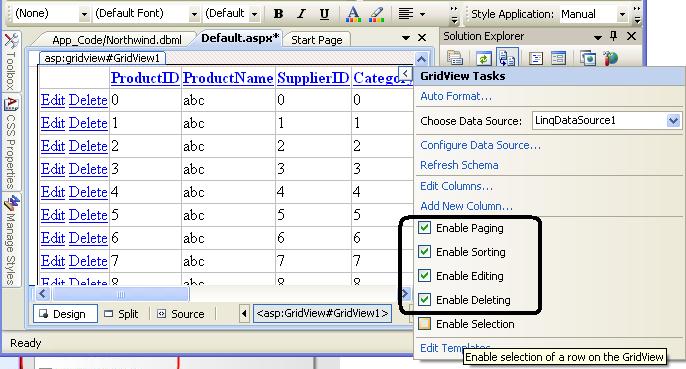The image size is (686, 369).
Task: Sort by SupplierID column header
Action: pos(313,78)
